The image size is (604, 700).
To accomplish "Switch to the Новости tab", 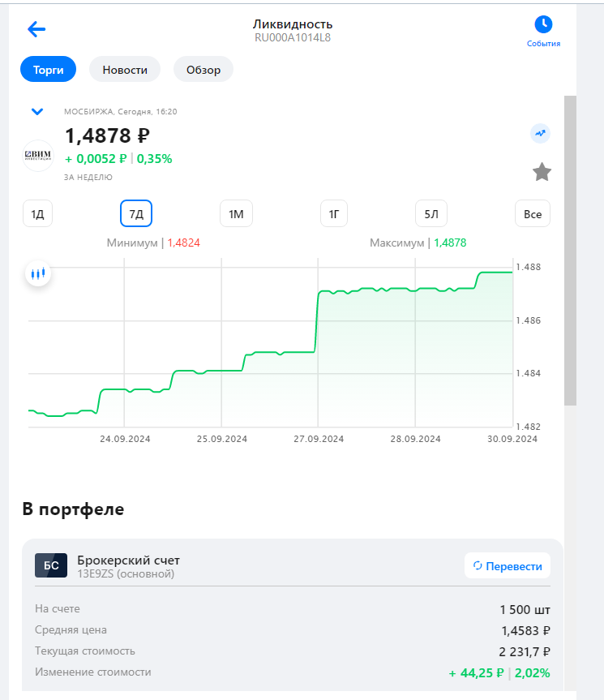I will (x=125, y=70).
